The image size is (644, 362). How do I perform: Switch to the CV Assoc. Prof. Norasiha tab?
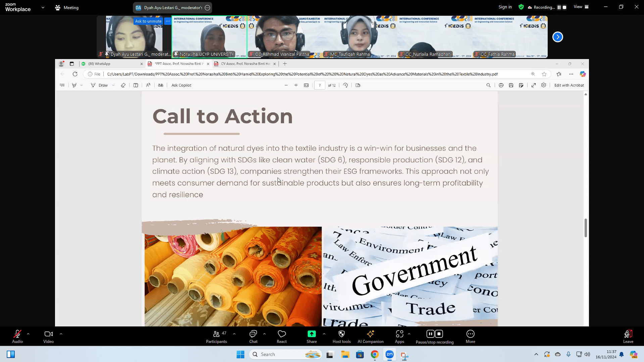tap(245, 64)
